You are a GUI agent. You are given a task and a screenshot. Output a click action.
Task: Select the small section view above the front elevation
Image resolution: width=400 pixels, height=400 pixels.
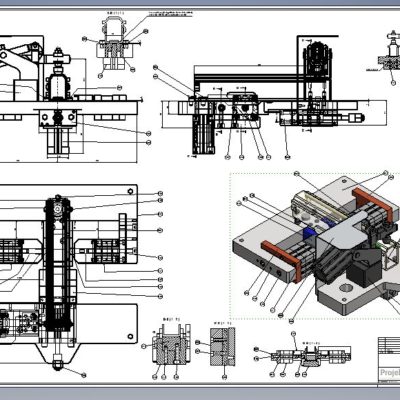pos(116,43)
